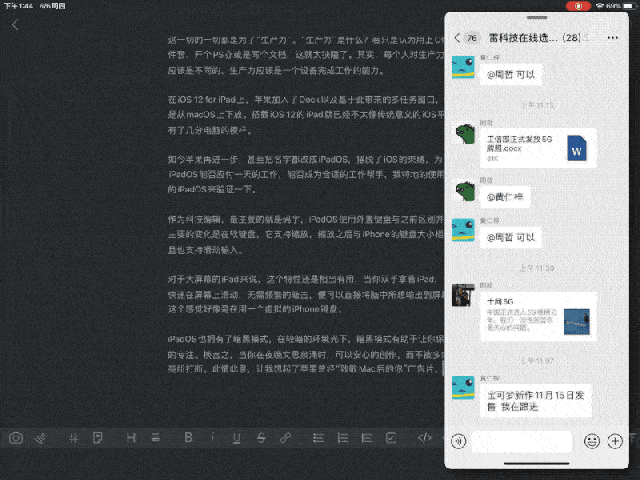
Task: Insert a hashtag tag
Action: [x=73, y=438]
